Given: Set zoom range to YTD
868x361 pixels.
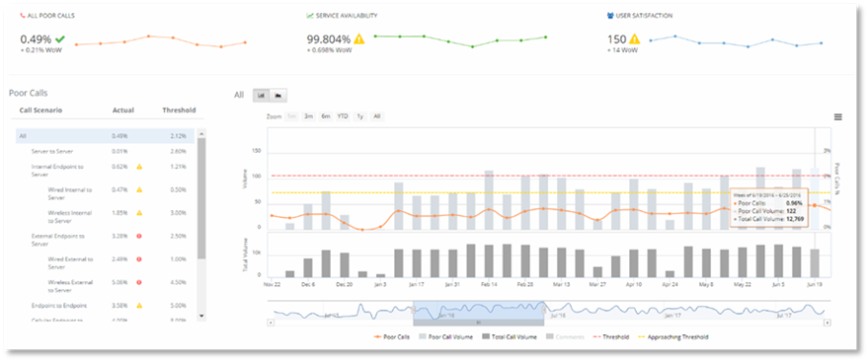Looking at the screenshot, I should tap(344, 116).
